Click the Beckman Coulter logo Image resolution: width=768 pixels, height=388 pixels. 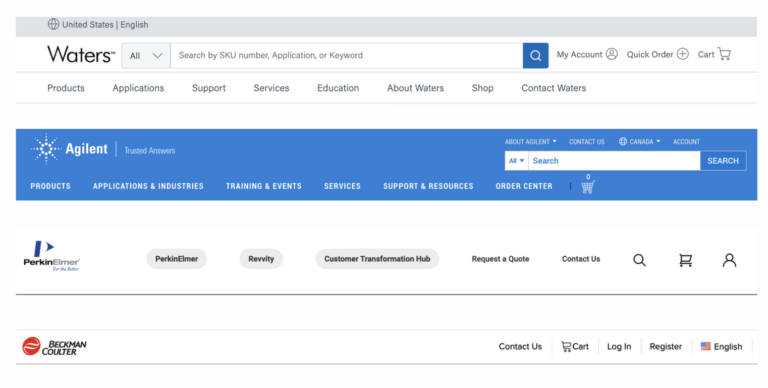54,347
